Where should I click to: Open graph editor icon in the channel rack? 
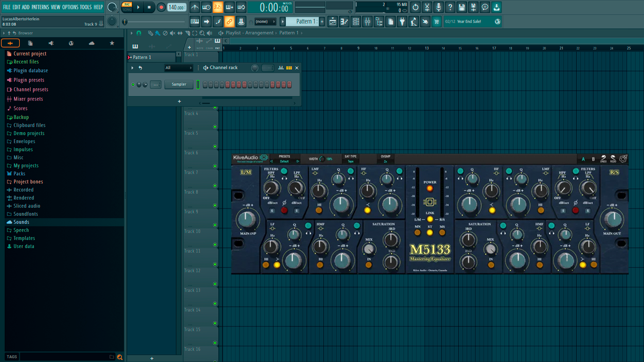tap(281, 68)
